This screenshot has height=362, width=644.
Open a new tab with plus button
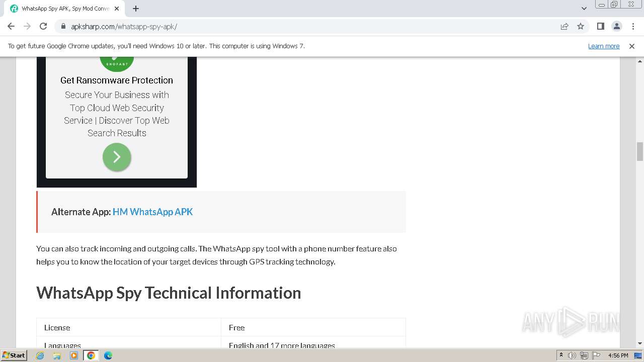136,9
